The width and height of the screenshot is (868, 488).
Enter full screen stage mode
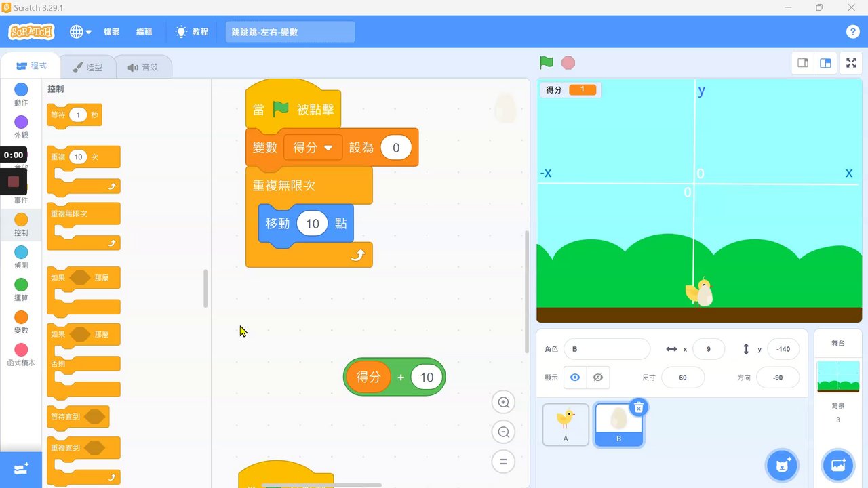click(x=851, y=63)
